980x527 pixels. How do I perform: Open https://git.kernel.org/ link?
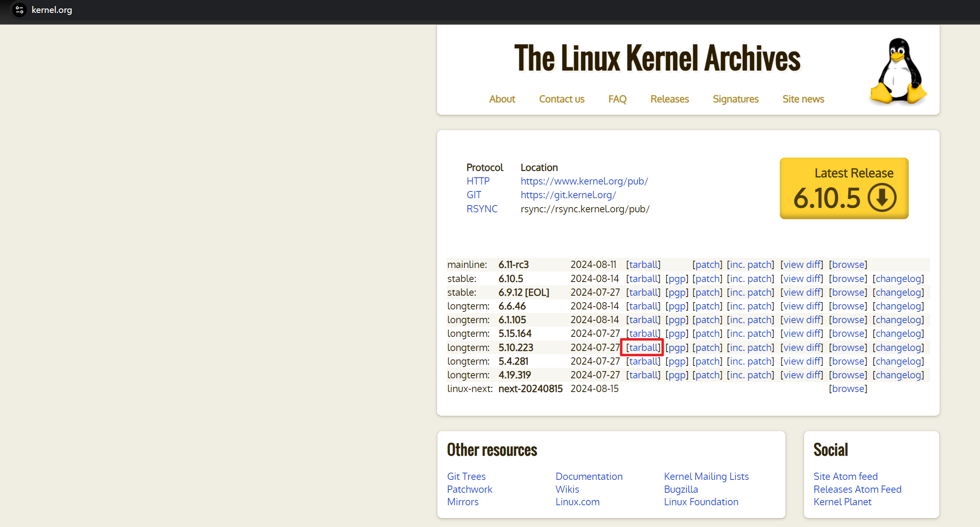pos(568,195)
